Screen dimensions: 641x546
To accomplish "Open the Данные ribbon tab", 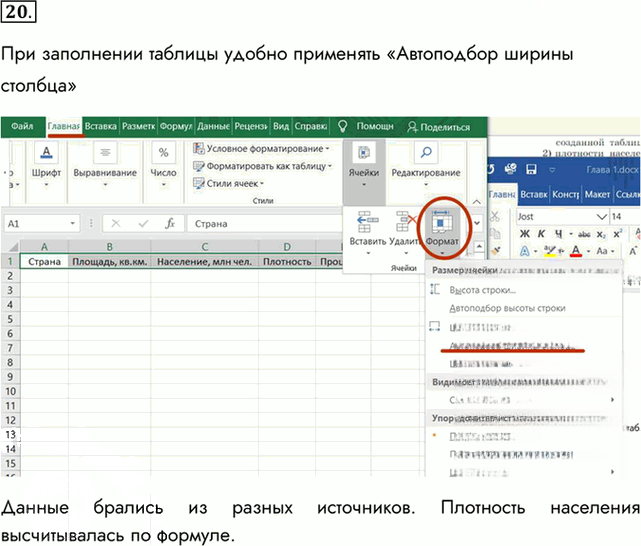I will tap(213, 126).
